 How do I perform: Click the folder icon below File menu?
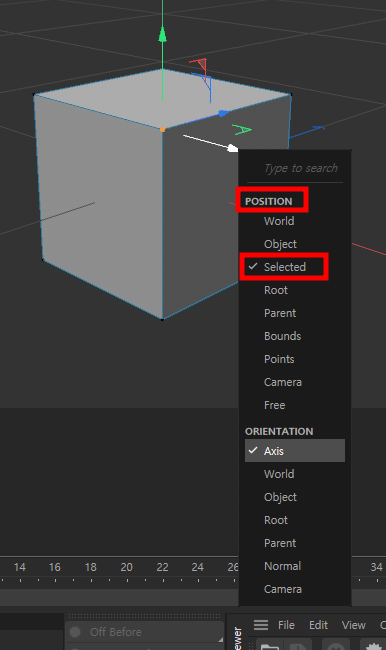269,646
